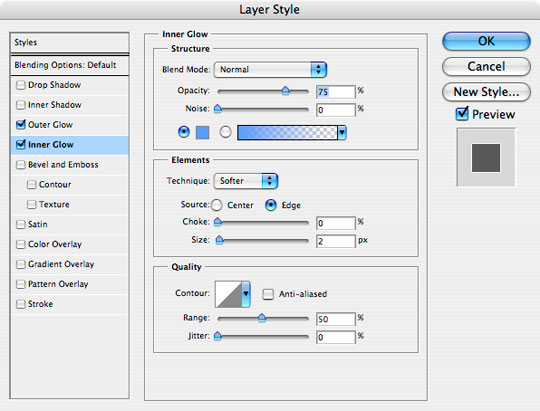Click the solid blue glow color swatch
This screenshot has height=411, width=540.
click(202, 133)
